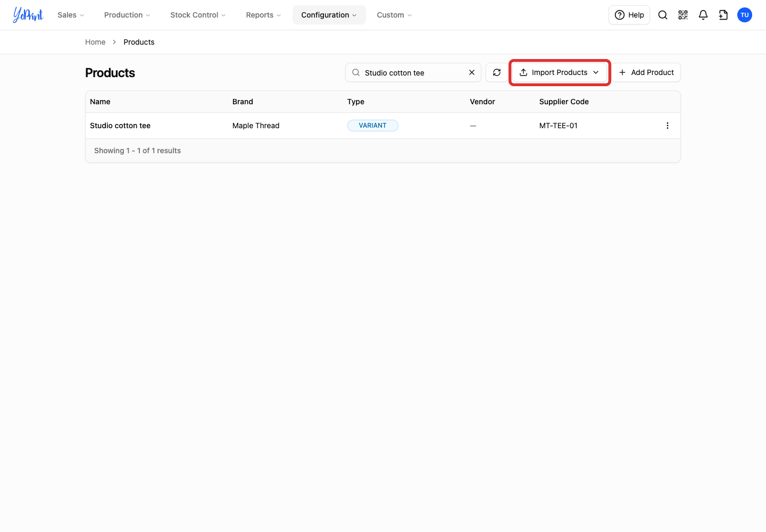Refresh the products list

tap(497, 72)
